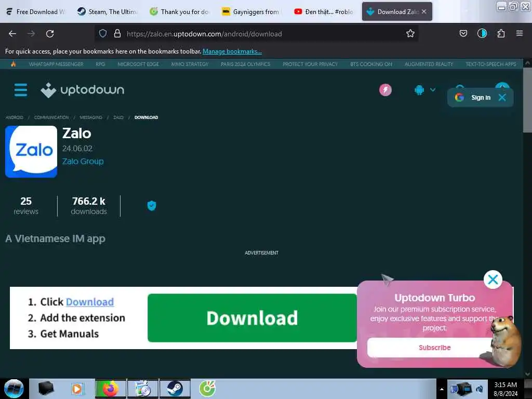Open the Augmented Reality topic
This screenshot has height=399, width=532.
(x=429, y=64)
